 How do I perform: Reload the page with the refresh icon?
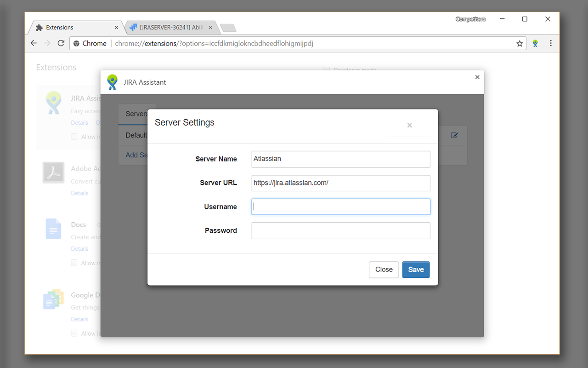click(x=61, y=43)
